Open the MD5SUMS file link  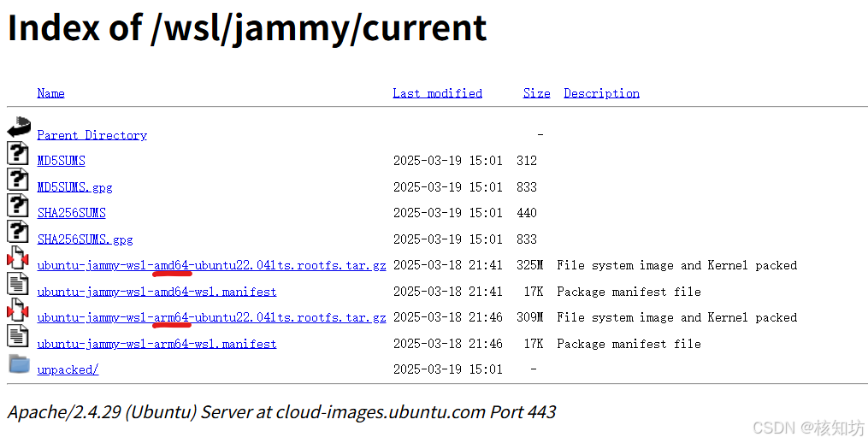pyautogui.click(x=61, y=161)
